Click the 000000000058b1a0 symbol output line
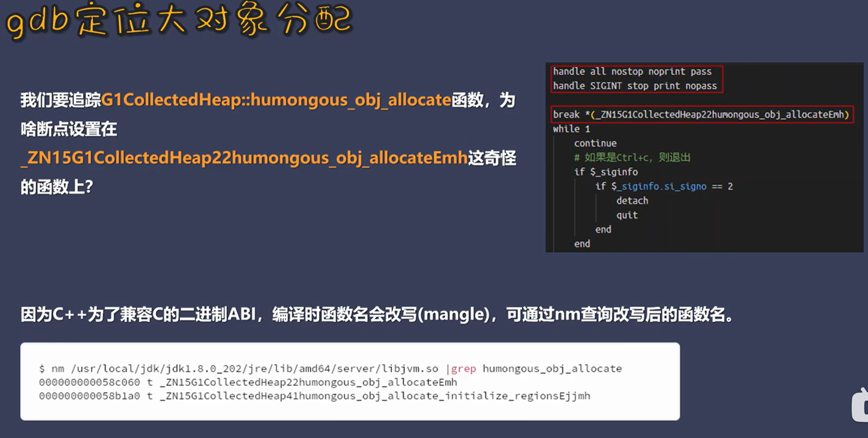The width and height of the screenshot is (868, 438). (x=314, y=396)
